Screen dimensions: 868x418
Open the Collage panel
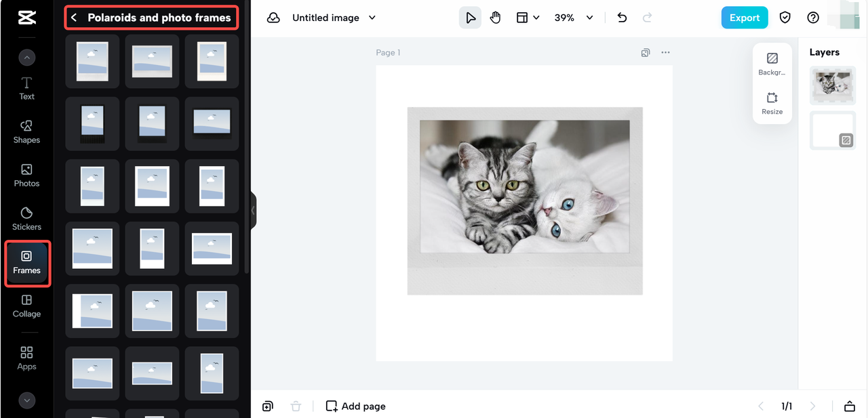click(26, 306)
